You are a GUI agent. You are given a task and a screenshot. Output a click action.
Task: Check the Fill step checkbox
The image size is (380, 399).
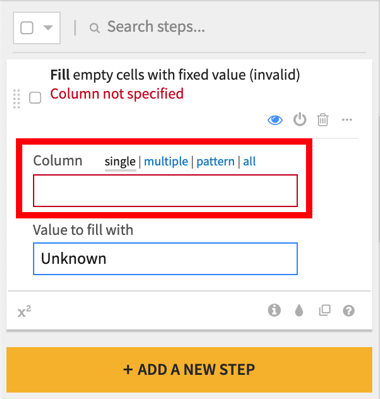tap(35, 98)
